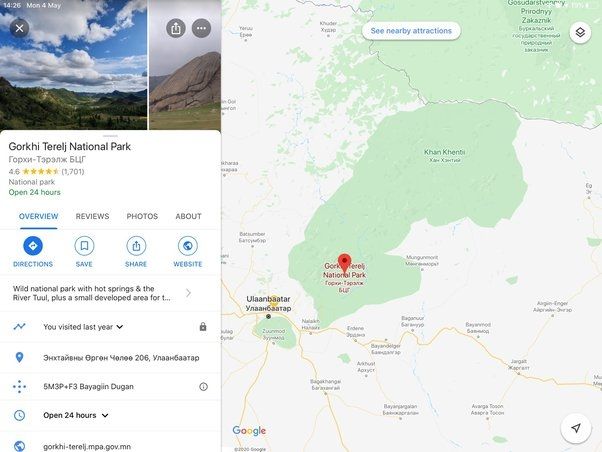Open the three-dot more options menu
This screenshot has height=452, width=602.
(x=201, y=28)
